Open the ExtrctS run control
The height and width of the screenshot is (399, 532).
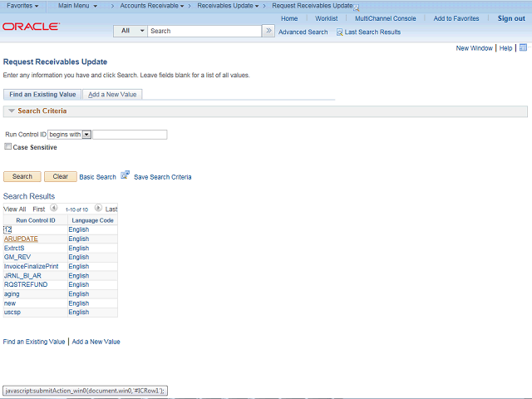(14, 248)
